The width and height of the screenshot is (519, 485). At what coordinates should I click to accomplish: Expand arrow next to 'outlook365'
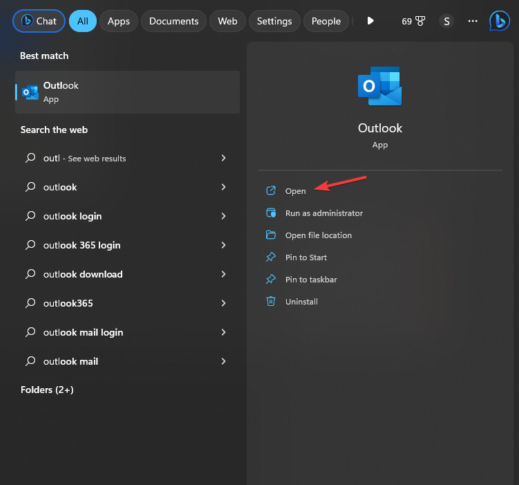[223, 303]
